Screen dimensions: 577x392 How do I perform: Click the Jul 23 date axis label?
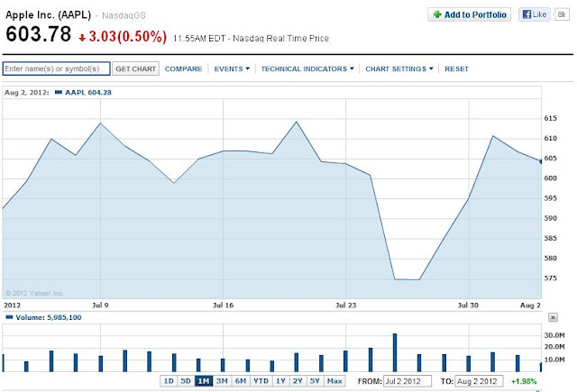(346, 305)
